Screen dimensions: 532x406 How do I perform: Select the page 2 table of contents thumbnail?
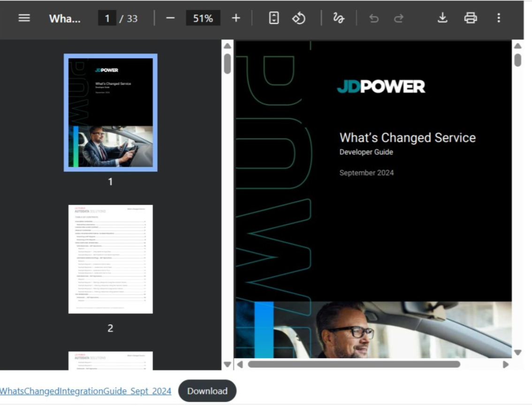pos(111,259)
